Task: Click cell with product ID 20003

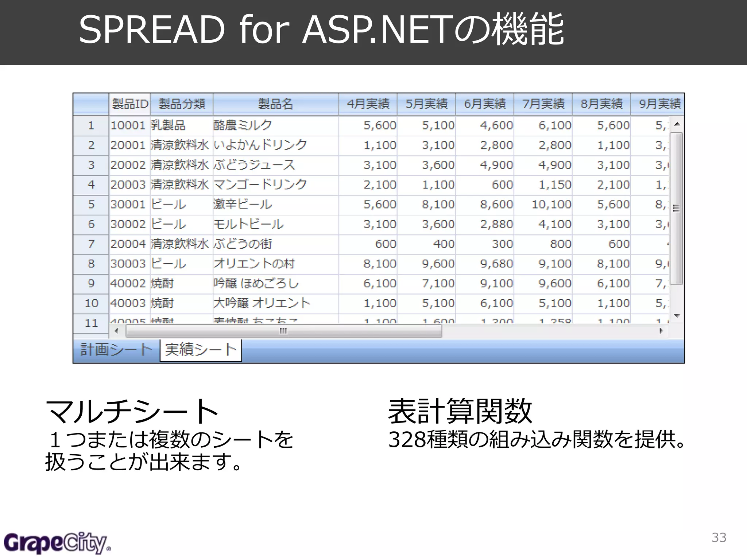Action: click(x=129, y=185)
